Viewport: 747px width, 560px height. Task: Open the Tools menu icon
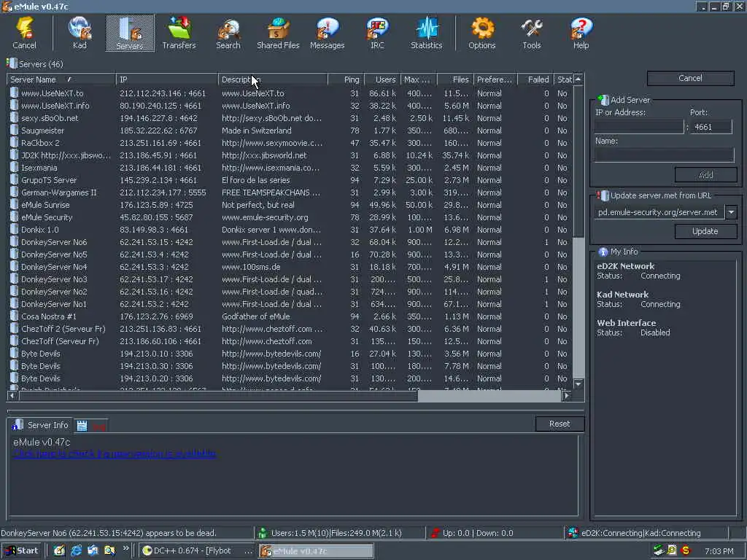coord(532,33)
